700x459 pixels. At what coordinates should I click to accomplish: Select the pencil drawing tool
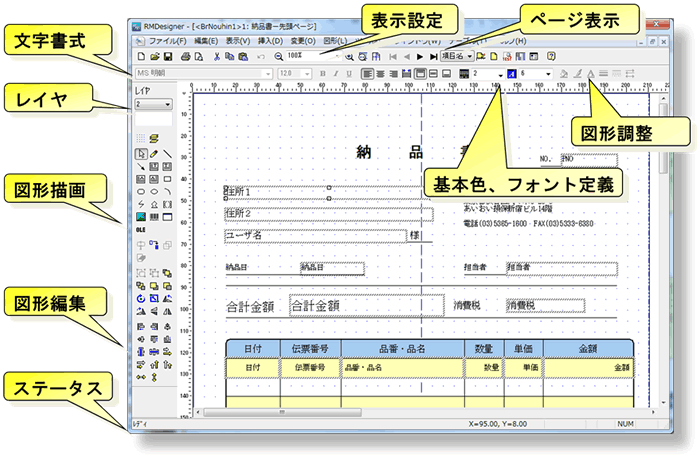click(153, 154)
